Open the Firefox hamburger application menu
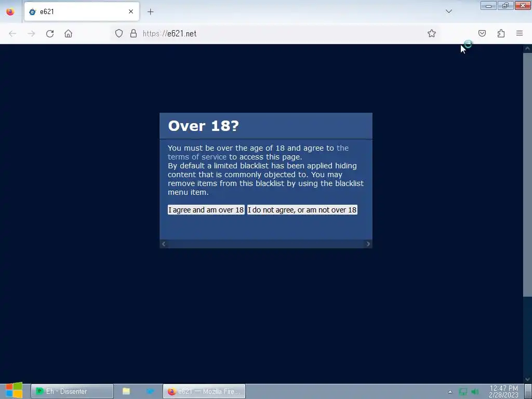This screenshot has width=532, height=399. click(x=520, y=33)
